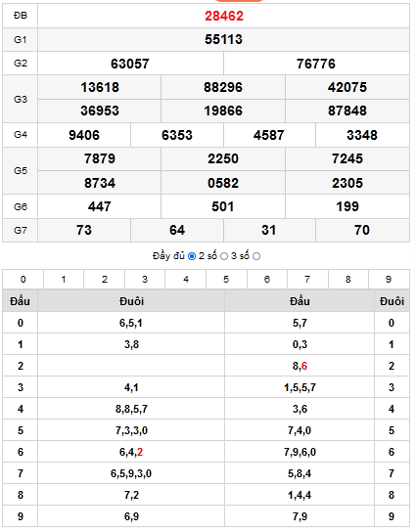Click the tail values cell "3,8"
Image resolution: width=415 pixels, height=532 pixels.
pyautogui.click(x=131, y=344)
